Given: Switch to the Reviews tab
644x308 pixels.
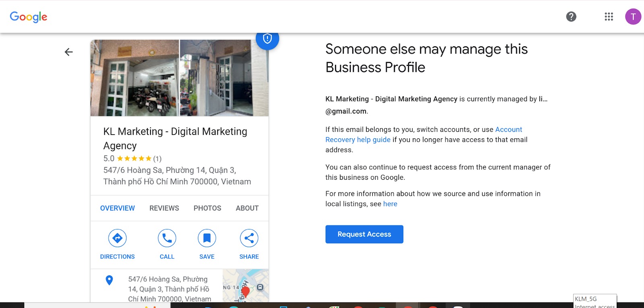Looking at the screenshot, I should click(x=164, y=208).
